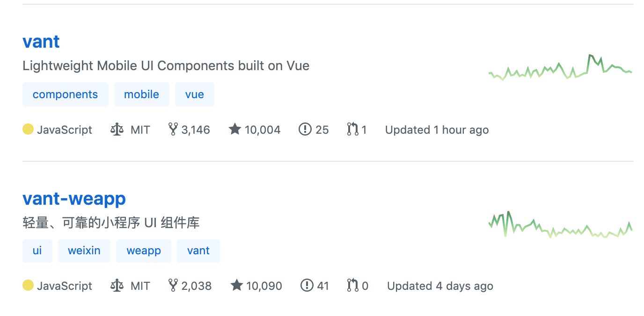The height and width of the screenshot is (316, 644).
Task: Click the issues icon beside 41
Action: [307, 286]
